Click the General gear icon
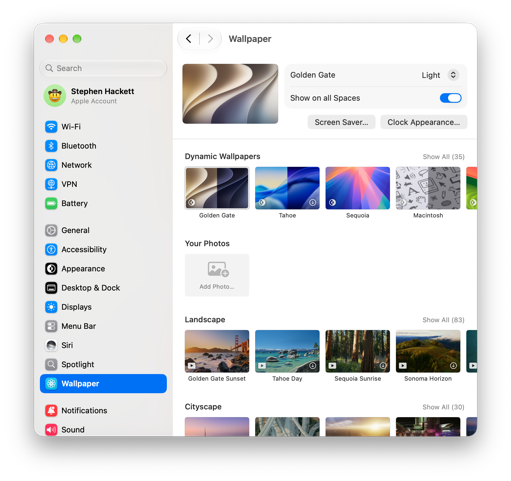Screen dimensions: 511x481 coord(51,230)
